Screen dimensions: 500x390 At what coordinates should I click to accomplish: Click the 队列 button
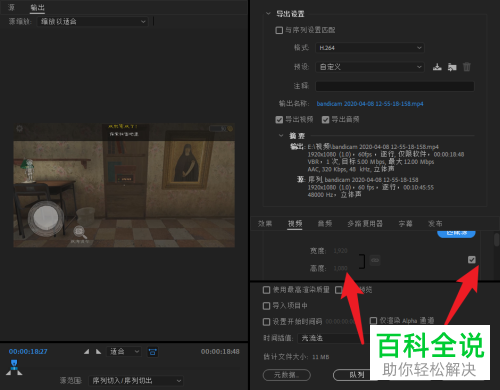pyautogui.click(x=352, y=375)
